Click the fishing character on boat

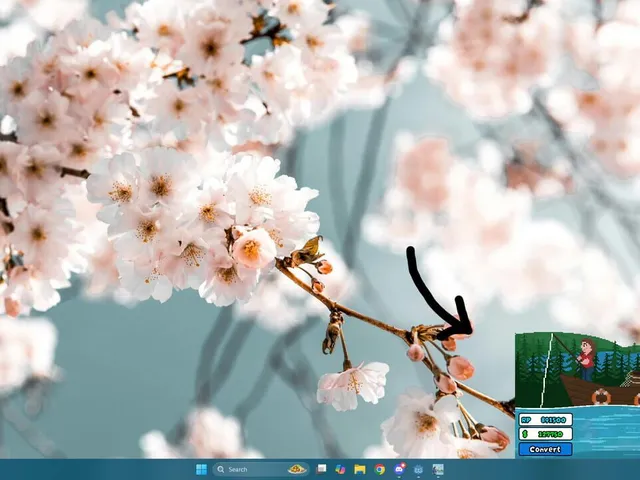pos(587,360)
